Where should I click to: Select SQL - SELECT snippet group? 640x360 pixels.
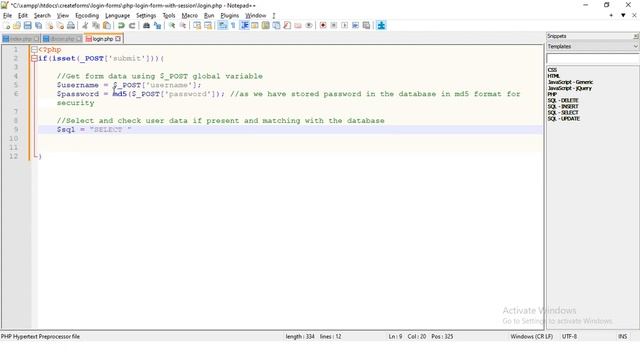(563, 113)
